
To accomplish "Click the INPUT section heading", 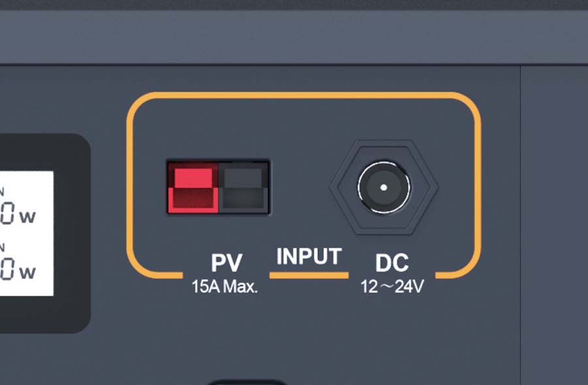I will pyautogui.click(x=309, y=256).
